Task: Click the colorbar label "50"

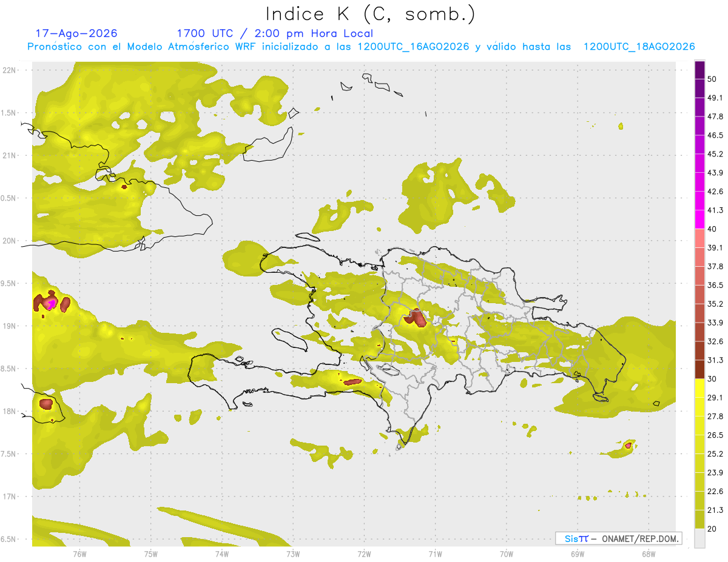Action: [x=712, y=79]
